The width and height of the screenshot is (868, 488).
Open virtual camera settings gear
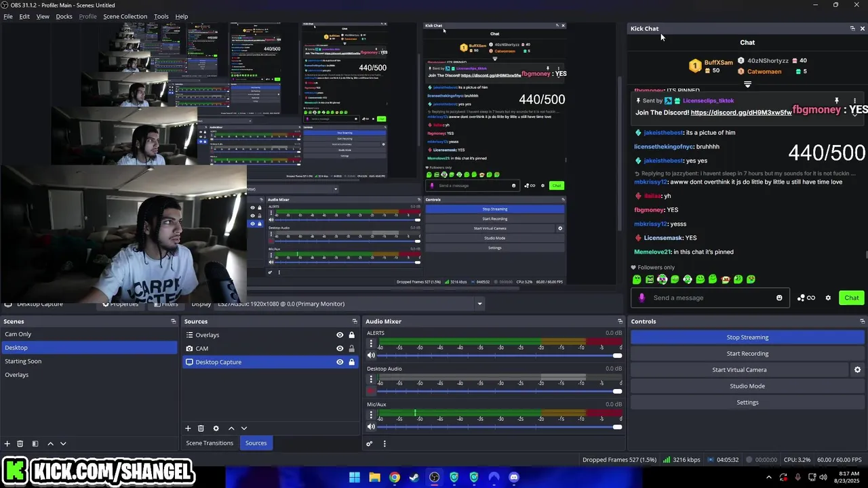pyautogui.click(x=857, y=369)
